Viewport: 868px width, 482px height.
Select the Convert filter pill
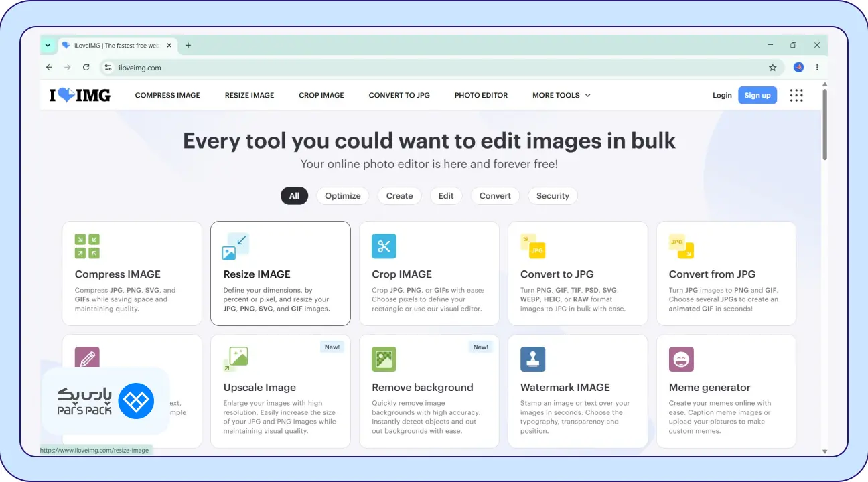tap(495, 196)
